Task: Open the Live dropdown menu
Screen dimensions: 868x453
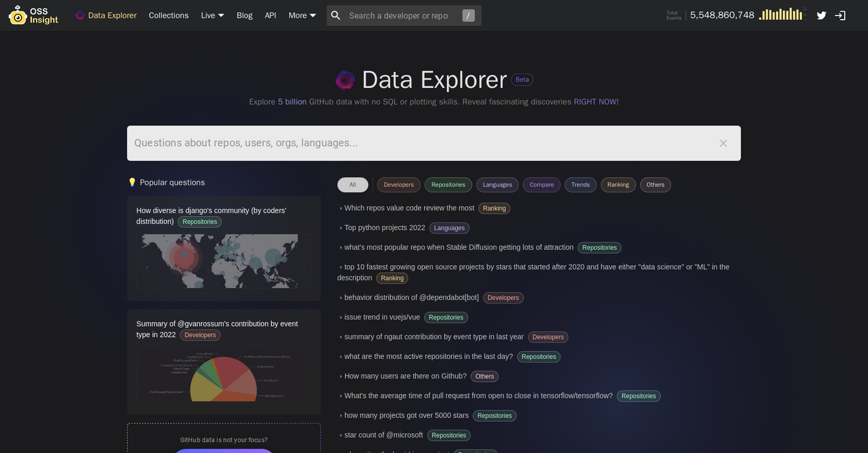Action: (212, 15)
